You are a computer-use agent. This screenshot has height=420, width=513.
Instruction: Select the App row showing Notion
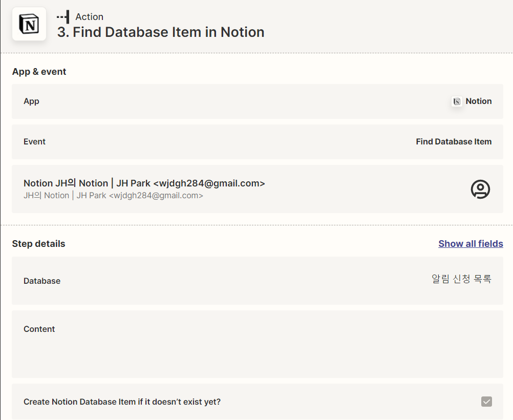pyautogui.click(x=258, y=101)
